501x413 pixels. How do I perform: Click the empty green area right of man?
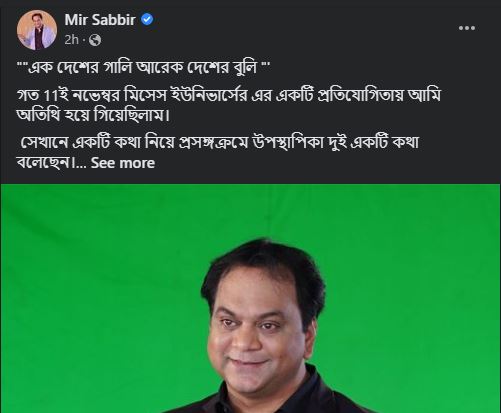417,300
